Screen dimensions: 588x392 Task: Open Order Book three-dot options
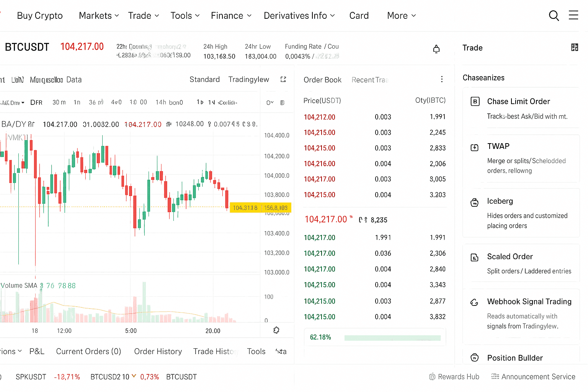(442, 79)
